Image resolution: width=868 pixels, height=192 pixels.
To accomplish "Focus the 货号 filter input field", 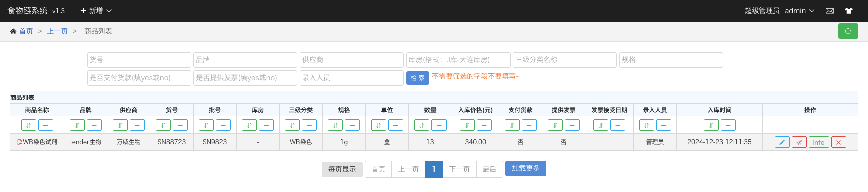I will tap(139, 60).
